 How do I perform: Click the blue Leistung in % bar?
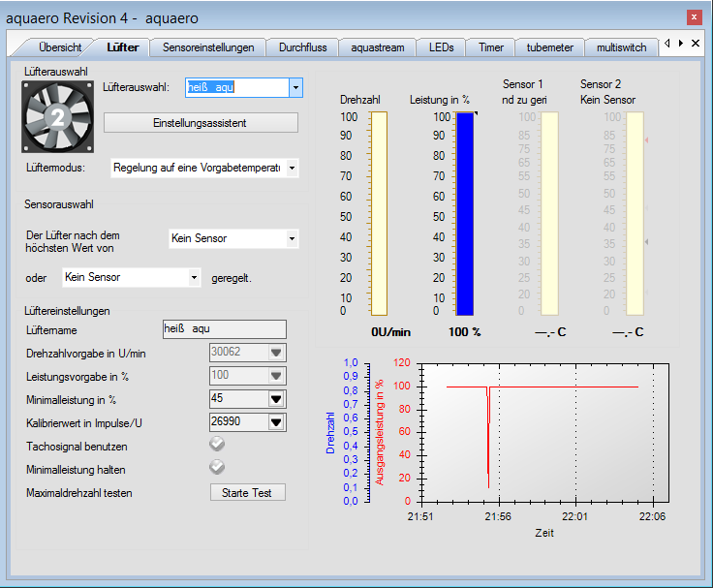[465, 213]
